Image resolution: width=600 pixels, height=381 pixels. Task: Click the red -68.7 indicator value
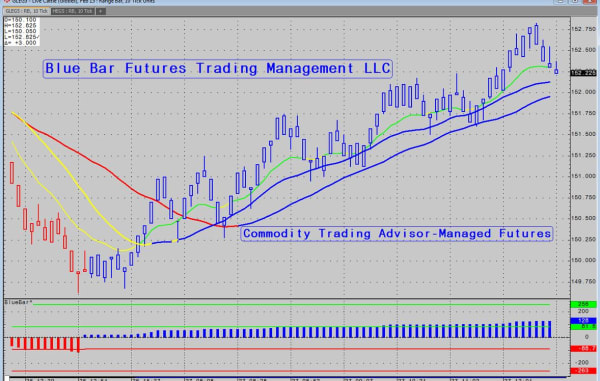[583, 348]
